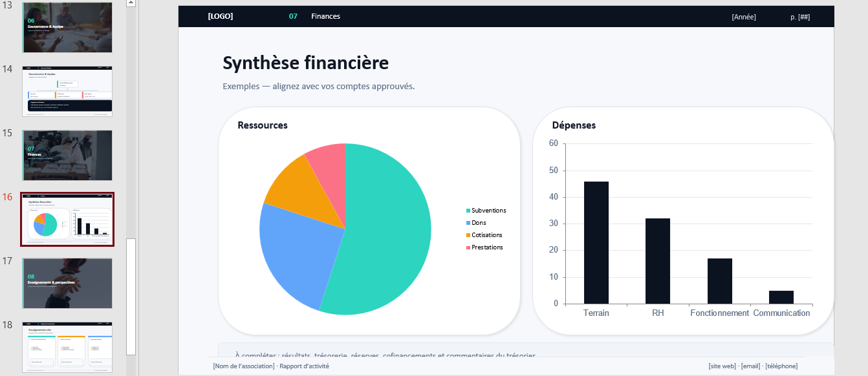Click the blue pie chart slice
The height and width of the screenshot is (376, 868).
[291, 252]
